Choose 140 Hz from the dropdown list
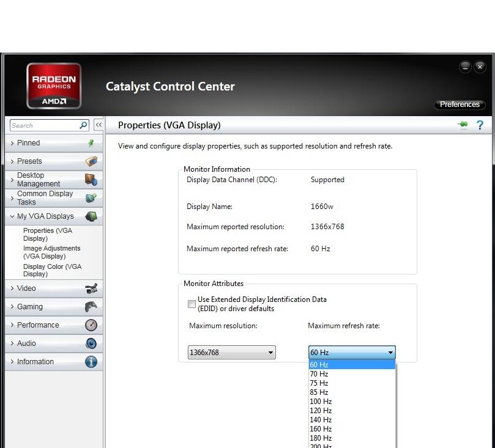The width and height of the screenshot is (495, 448). 352,420
